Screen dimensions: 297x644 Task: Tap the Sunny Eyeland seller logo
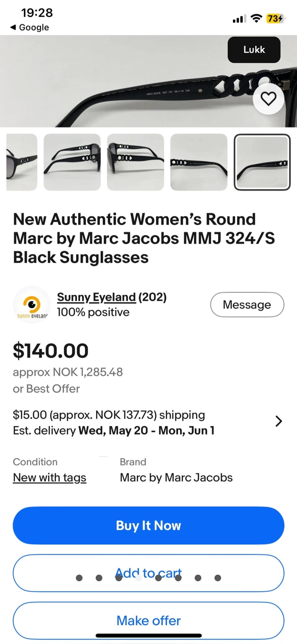click(32, 305)
